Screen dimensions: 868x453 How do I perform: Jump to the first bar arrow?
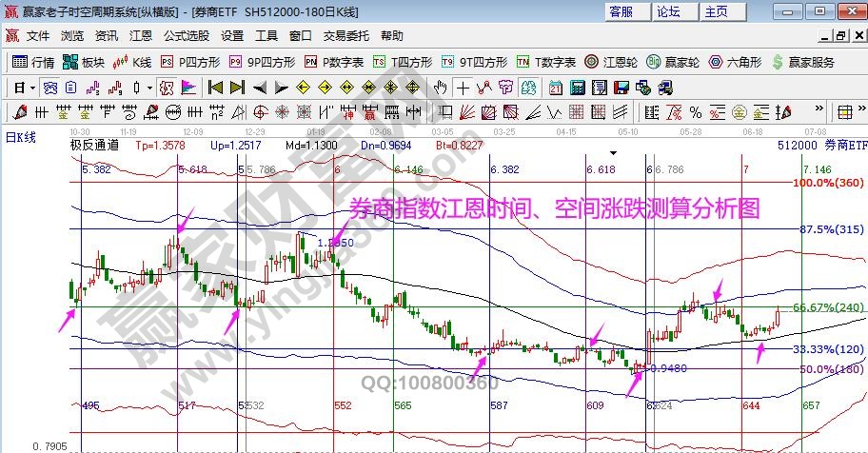pos(214,88)
